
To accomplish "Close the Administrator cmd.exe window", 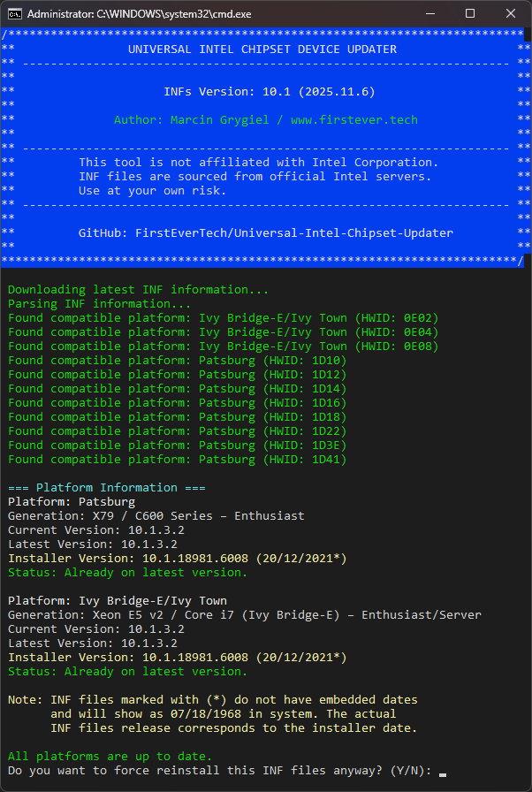I will click(510, 13).
